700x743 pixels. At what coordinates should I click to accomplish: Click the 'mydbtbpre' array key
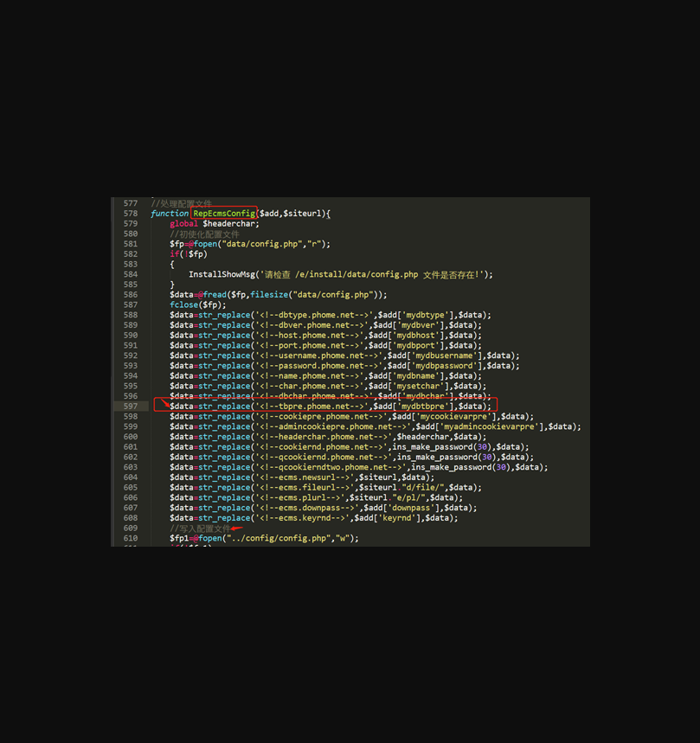[426, 406]
